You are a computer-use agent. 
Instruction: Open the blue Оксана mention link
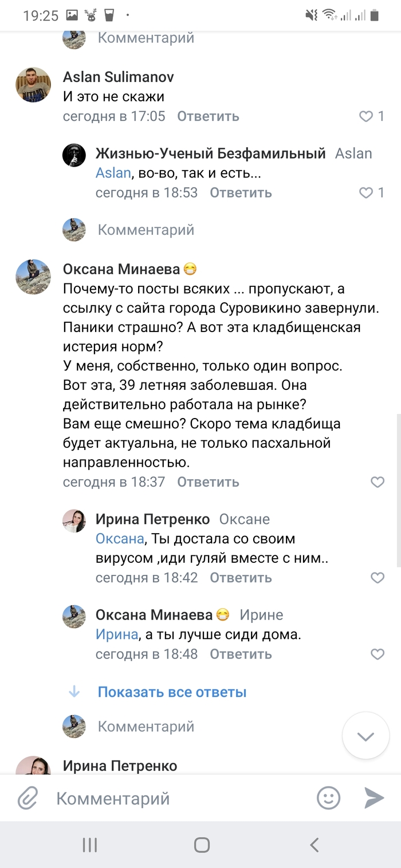(119, 539)
